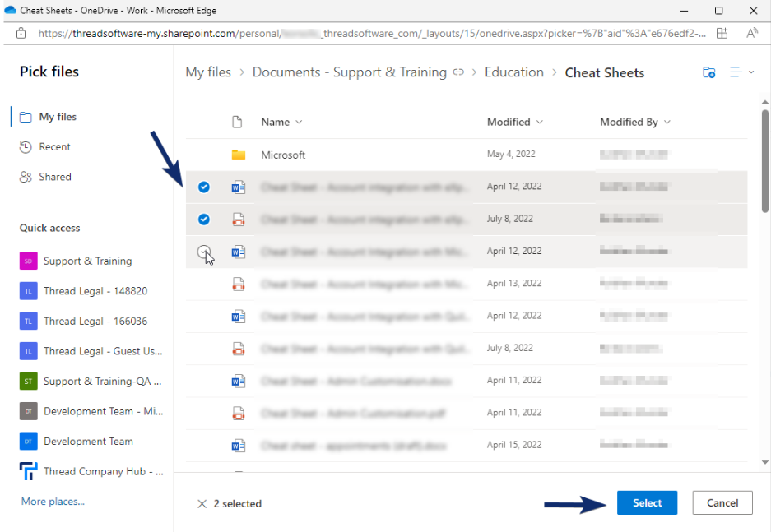
Task: Click the Word icon of the first April 12 file
Action: (239, 187)
